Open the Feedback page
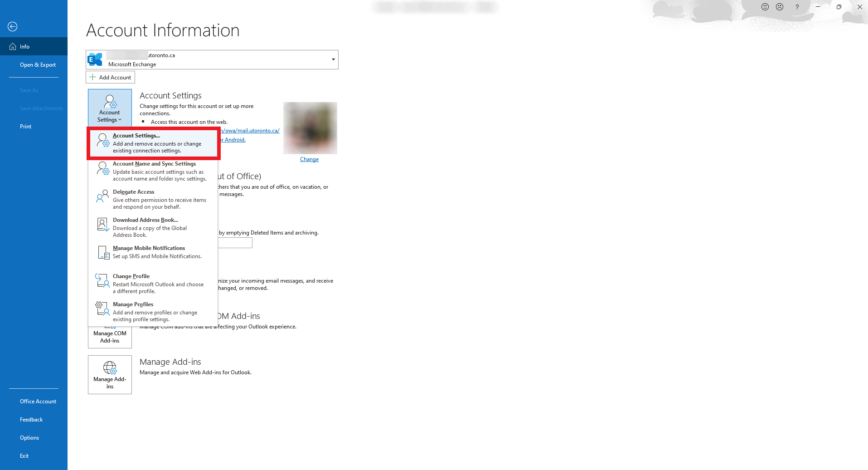The height and width of the screenshot is (470, 868). pyautogui.click(x=34, y=420)
